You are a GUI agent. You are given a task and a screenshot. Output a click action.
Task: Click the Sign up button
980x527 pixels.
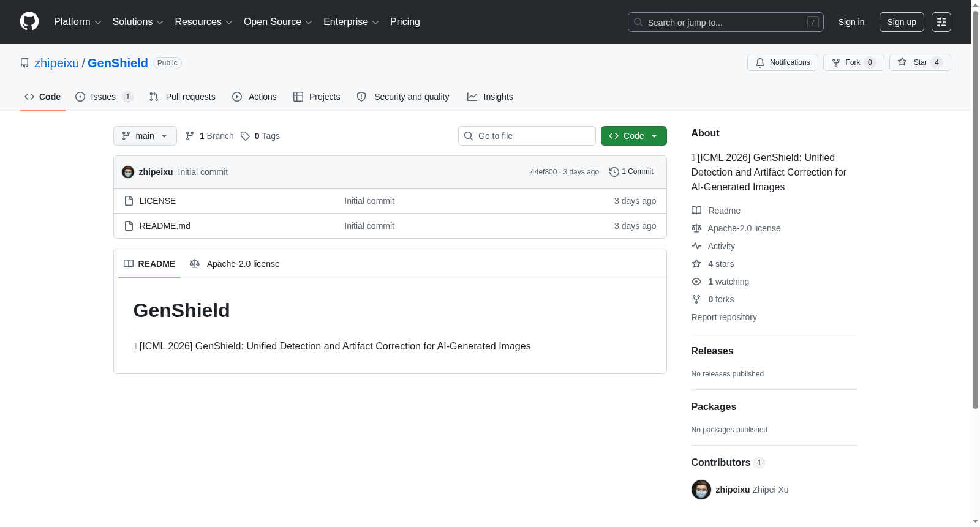(x=902, y=22)
